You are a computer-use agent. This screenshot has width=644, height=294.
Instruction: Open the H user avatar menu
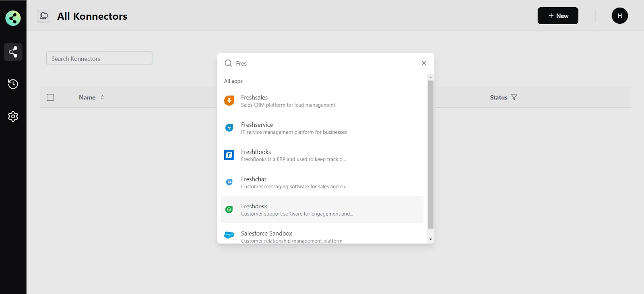(x=620, y=16)
